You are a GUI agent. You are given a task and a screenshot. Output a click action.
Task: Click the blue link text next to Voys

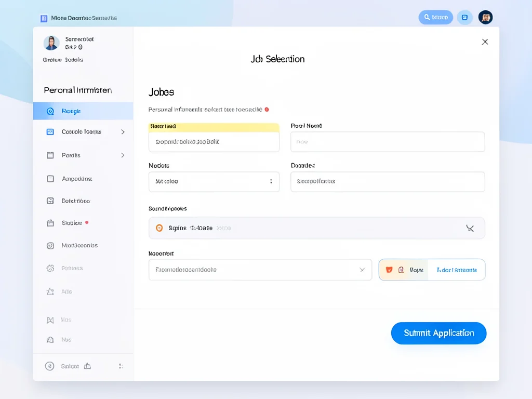tap(457, 270)
